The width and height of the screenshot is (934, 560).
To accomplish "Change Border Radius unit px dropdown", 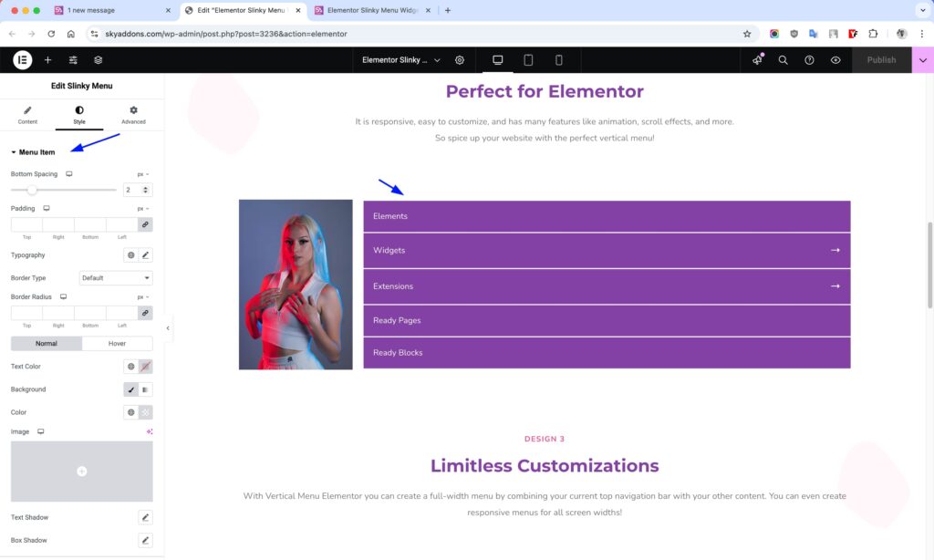I will [x=143, y=296].
